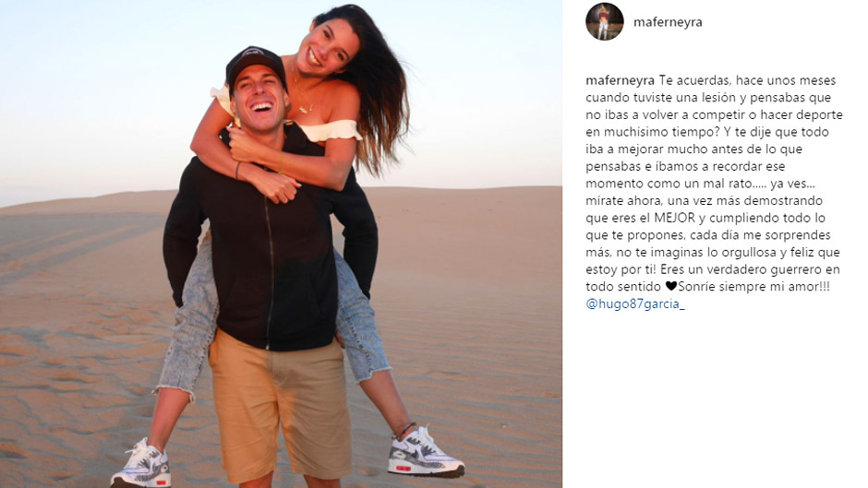The width and height of the screenshot is (868, 488).
Task: Click the caption text "Te acuerdas, hace unos meses"
Action: [747, 80]
